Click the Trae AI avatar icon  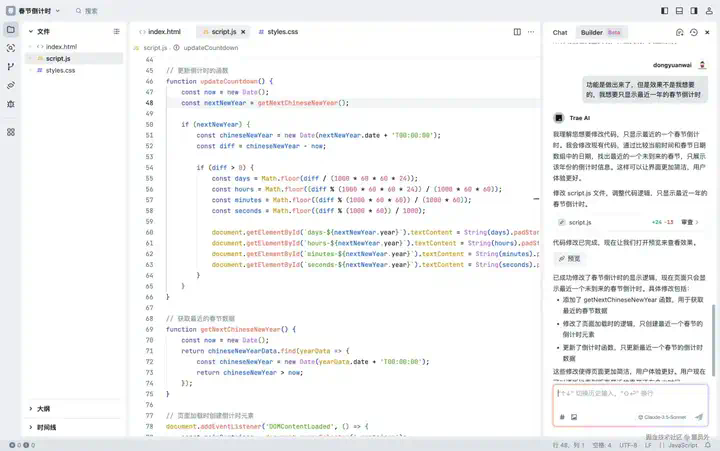point(559,118)
